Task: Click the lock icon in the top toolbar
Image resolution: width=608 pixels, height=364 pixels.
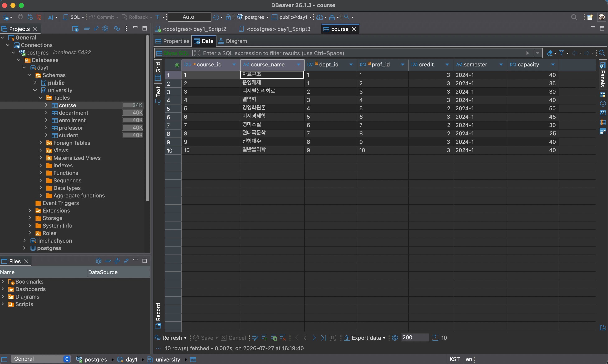Action: 228,17
